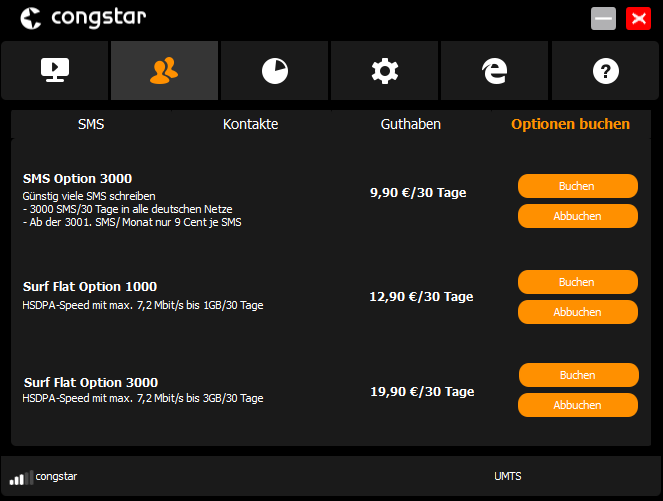Image resolution: width=663 pixels, height=501 pixels.
Task: Click Abbuchen for Surf Flat Option 3000
Action: pyautogui.click(x=577, y=405)
